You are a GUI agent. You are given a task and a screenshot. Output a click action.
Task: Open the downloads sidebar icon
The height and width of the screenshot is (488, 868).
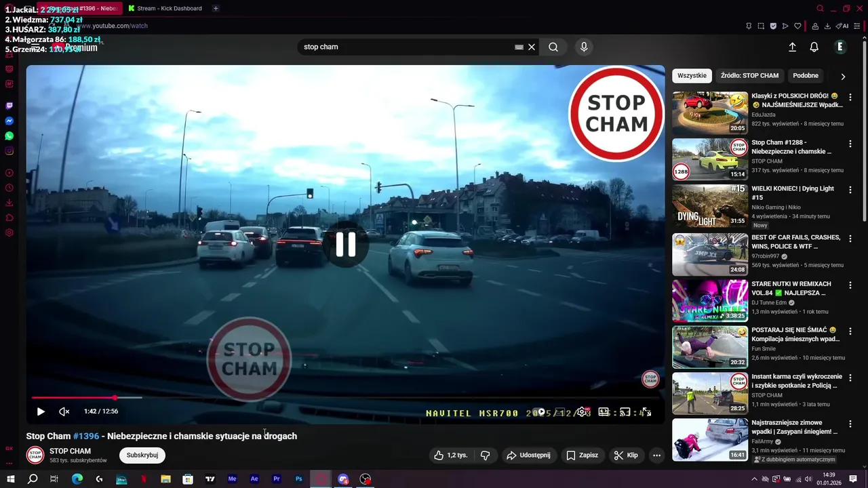(x=9, y=203)
